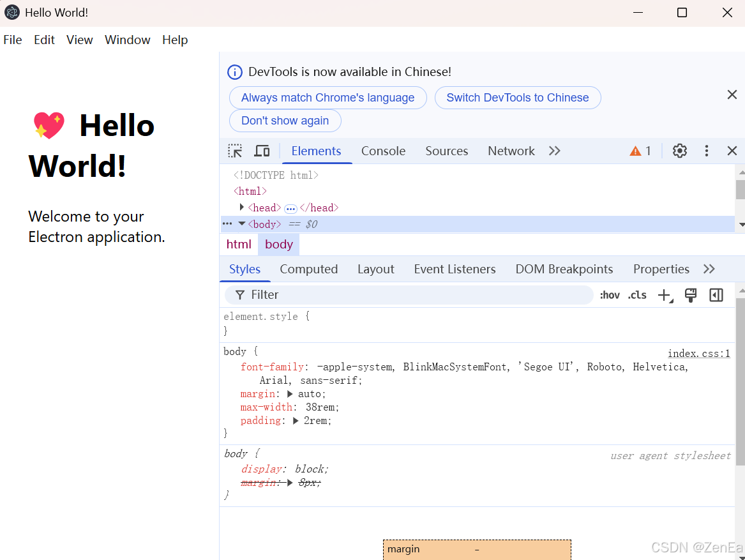Switch to the Sources tab
The height and width of the screenshot is (560, 745).
[447, 151]
